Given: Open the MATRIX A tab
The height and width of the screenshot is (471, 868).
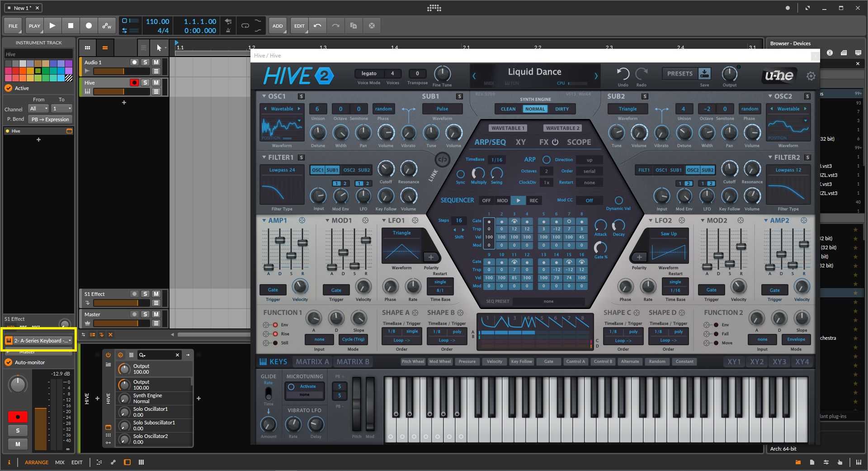Looking at the screenshot, I should (x=312, y=362).
